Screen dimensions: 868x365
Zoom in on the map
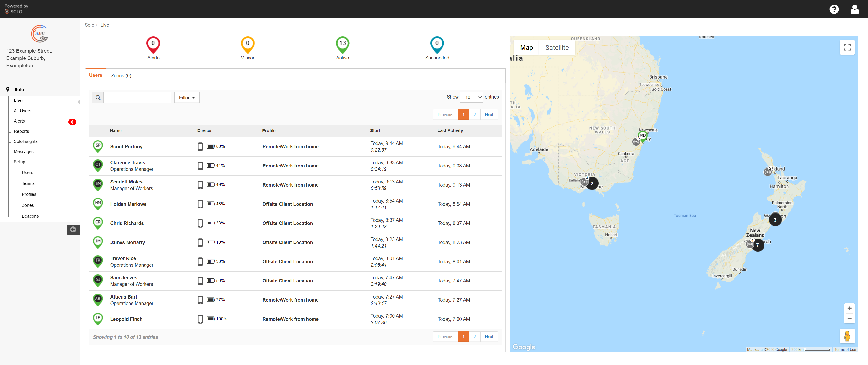point(849,308)
